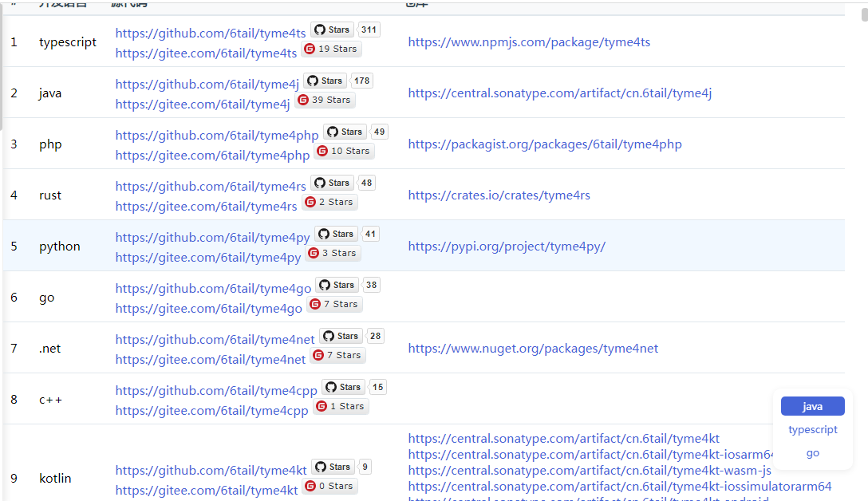
Task: Open gitee.com/6tail/tyme4rs link
Action: (206, 206)
